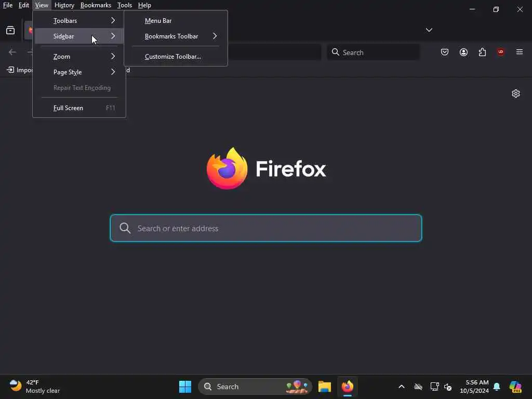Open the History menu
The width and height of the screenshot is (532, 399).
click(64, 5)
